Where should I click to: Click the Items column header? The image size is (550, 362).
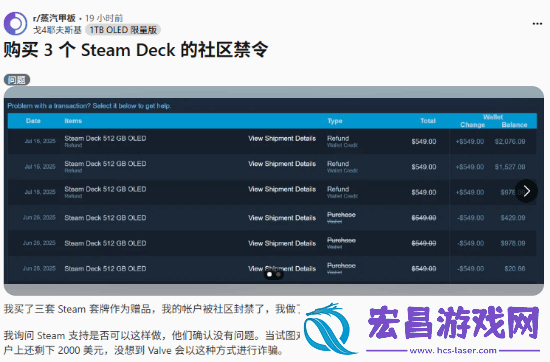[73, 121]
